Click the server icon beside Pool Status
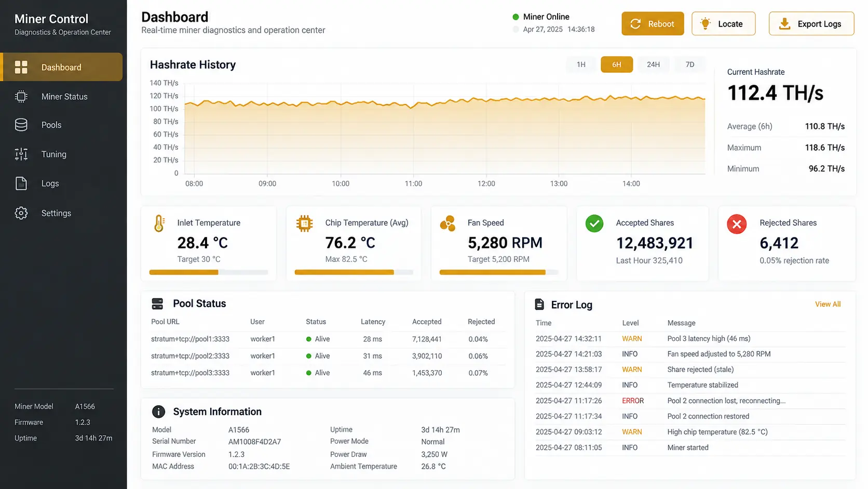Screen dimensions: 868x489 click(157, 303)
